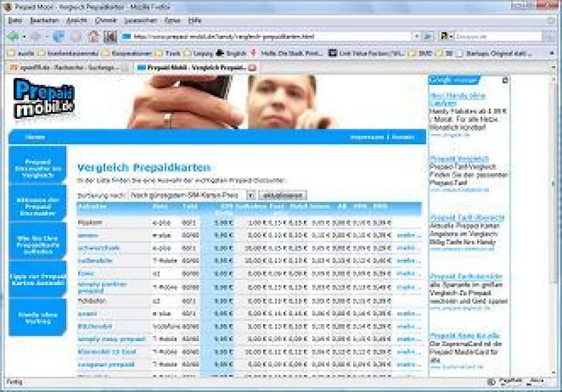The height and width of the screenshot is (392, 562).
Task: Click the Google engine icon in the search bar
Action: 444,36
